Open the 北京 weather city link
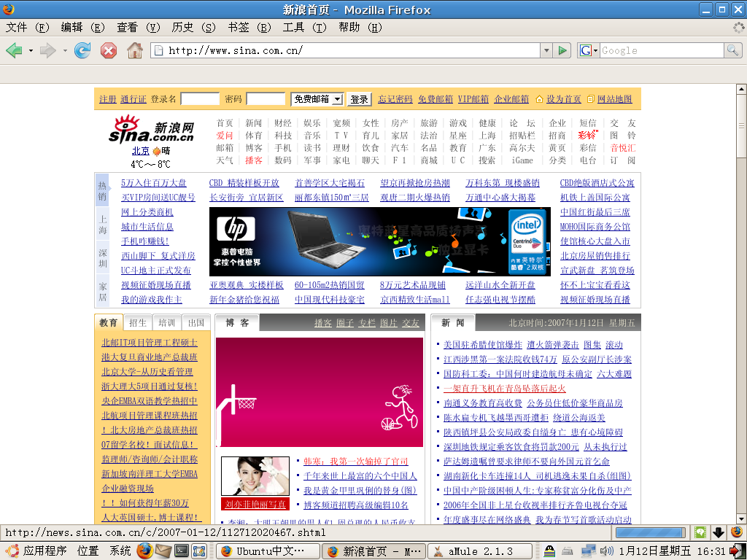The image size is (747, 560). [141, 151]
